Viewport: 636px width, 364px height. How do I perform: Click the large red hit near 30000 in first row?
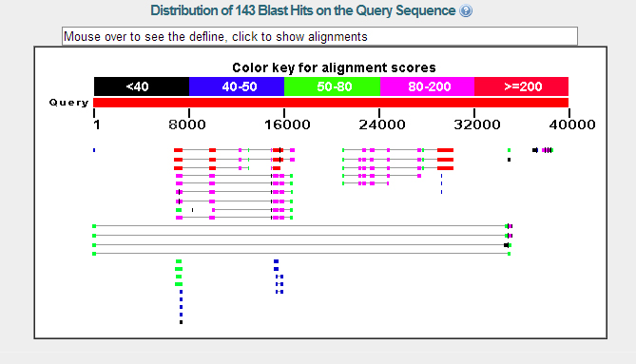click(x=445, y=150)
